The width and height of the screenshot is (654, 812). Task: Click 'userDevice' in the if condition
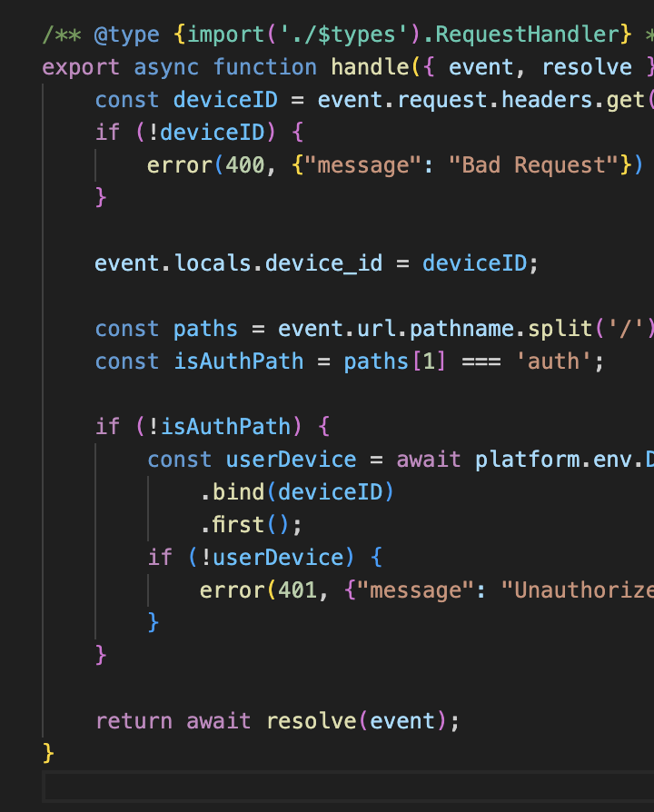tap(278, 557)
